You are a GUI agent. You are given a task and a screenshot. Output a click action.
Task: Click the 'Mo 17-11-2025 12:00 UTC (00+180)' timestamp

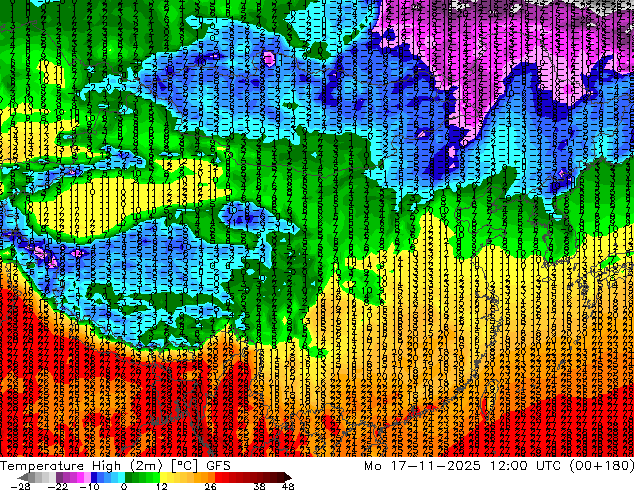click(x=499, y=466)
